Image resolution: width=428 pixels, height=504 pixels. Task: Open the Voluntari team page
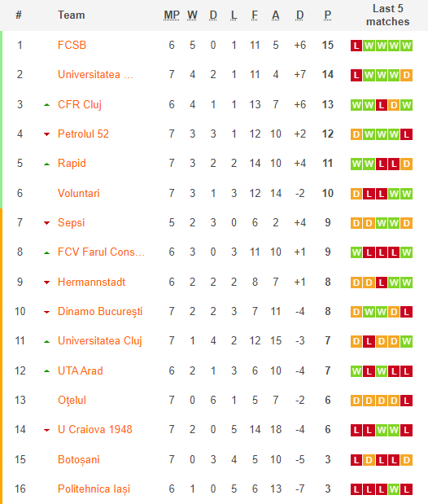[79, 193]
